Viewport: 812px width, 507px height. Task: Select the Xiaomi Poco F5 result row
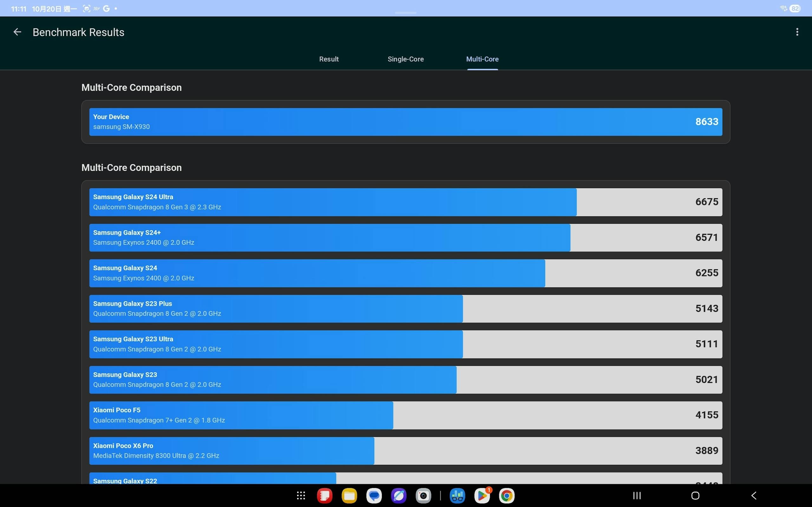pos(405,415)
